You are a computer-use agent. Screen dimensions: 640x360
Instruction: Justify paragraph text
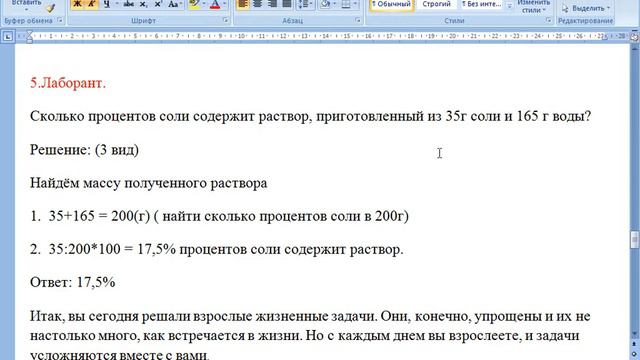coord(287,4)
